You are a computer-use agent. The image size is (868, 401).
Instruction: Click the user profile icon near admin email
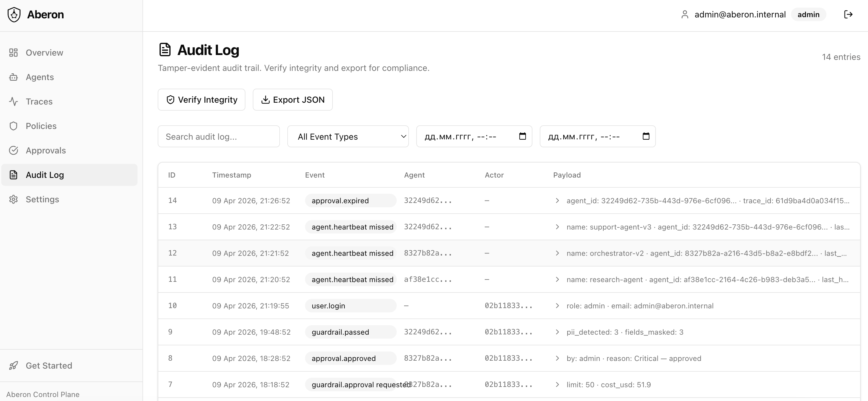685,14
